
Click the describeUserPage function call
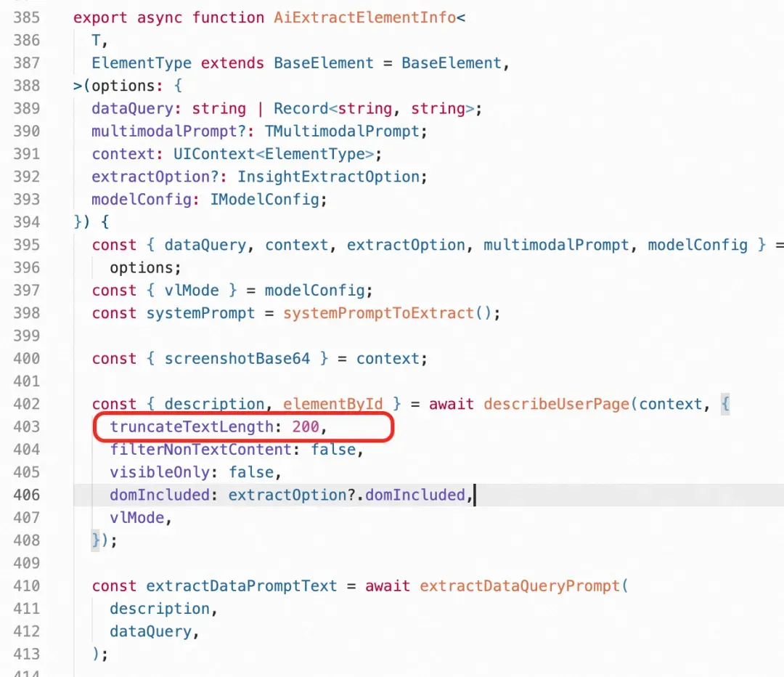click(x=557, y=404)
